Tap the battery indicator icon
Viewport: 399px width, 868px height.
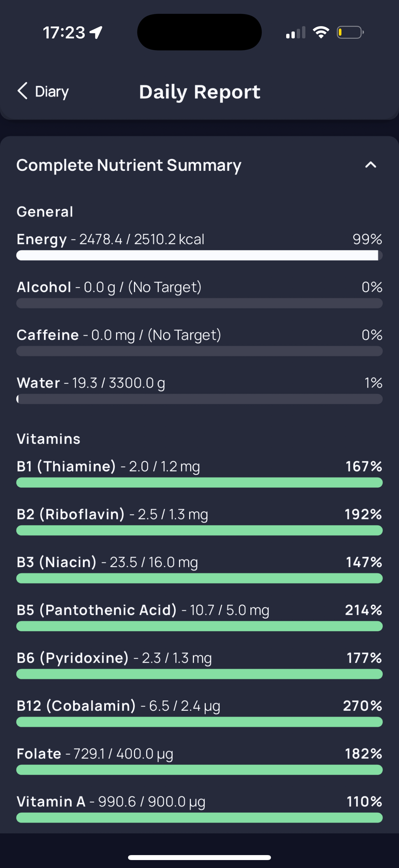point(350,32)
